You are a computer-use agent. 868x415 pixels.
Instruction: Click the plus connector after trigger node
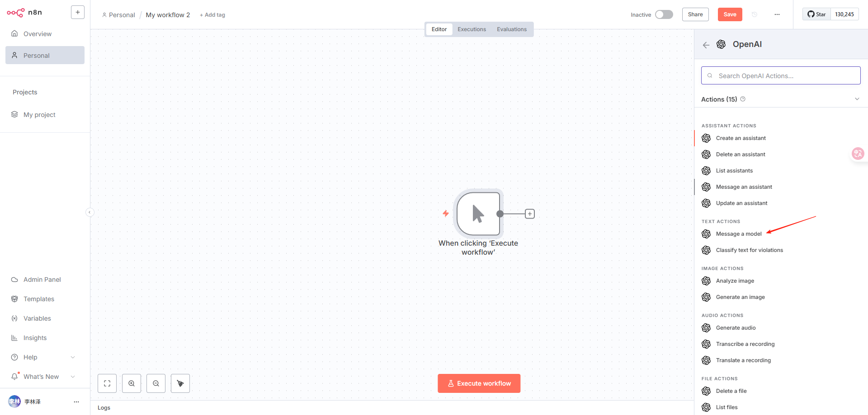530,214
